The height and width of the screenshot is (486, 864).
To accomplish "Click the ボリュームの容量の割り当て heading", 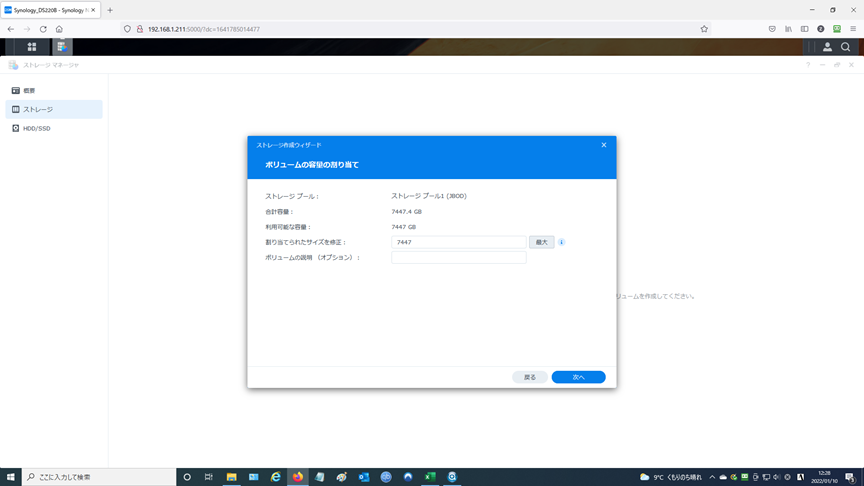I will pos(311,165).
